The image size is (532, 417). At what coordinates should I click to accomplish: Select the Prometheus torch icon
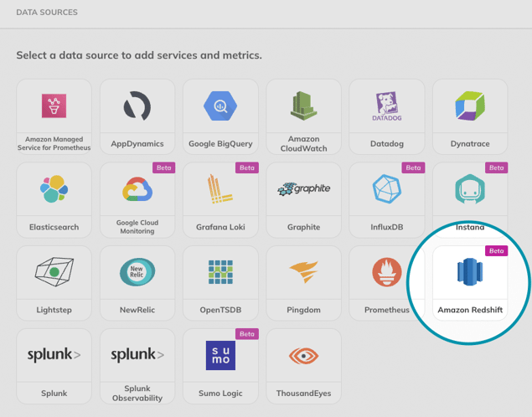click(x=387, y=272)
